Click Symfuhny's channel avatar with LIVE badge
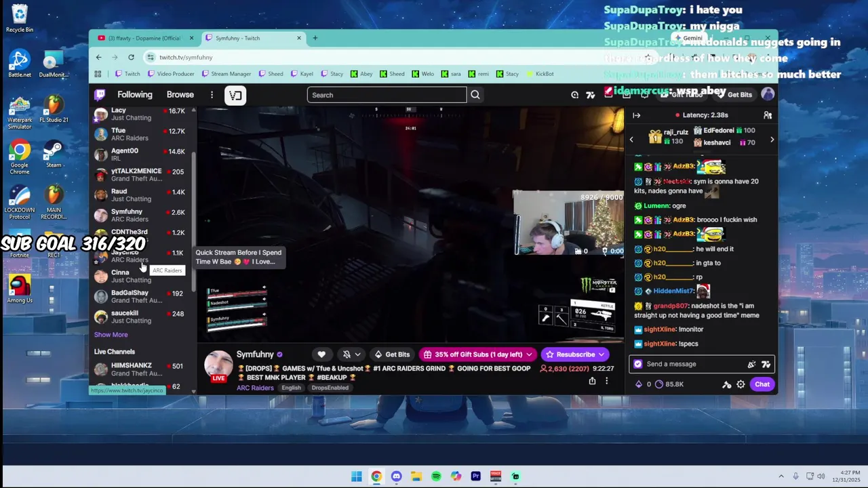The image size is (868, 488). (x=218, y=366)
